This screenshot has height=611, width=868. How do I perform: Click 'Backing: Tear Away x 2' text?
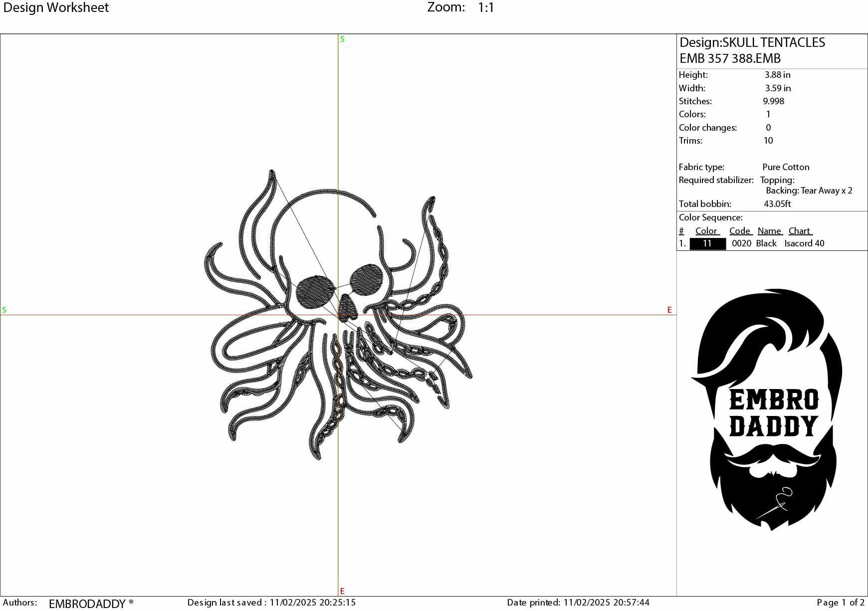[x=809, y=191]
